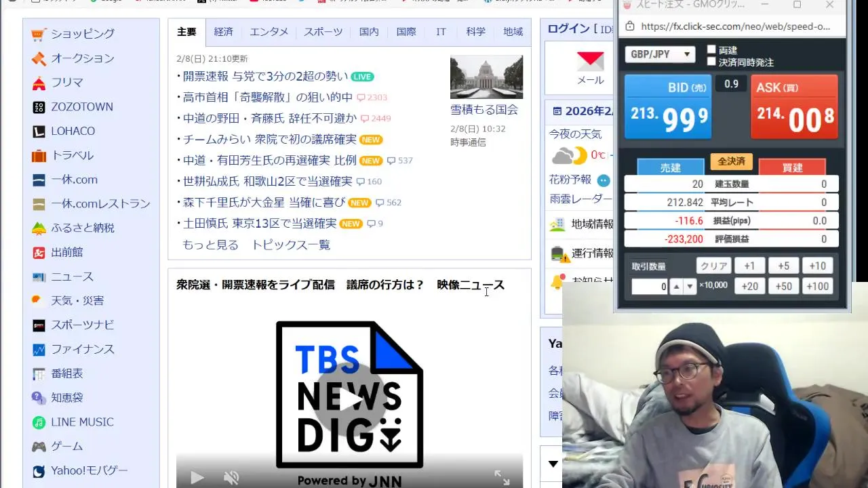Click the ファイナンス chart icon
The image size is (868, 488).
point(39,350)
